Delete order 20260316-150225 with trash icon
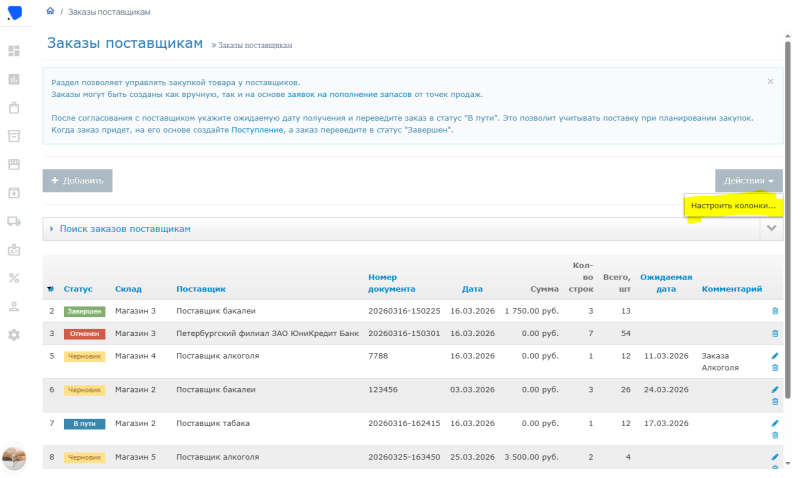Screen dimensions: 800x478 tap(774, 311)
